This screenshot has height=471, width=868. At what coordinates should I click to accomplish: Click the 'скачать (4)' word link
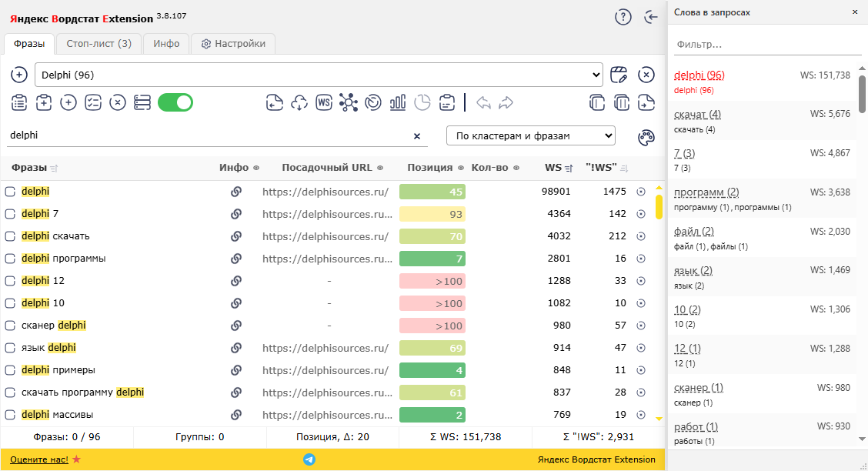pos(697,115)
